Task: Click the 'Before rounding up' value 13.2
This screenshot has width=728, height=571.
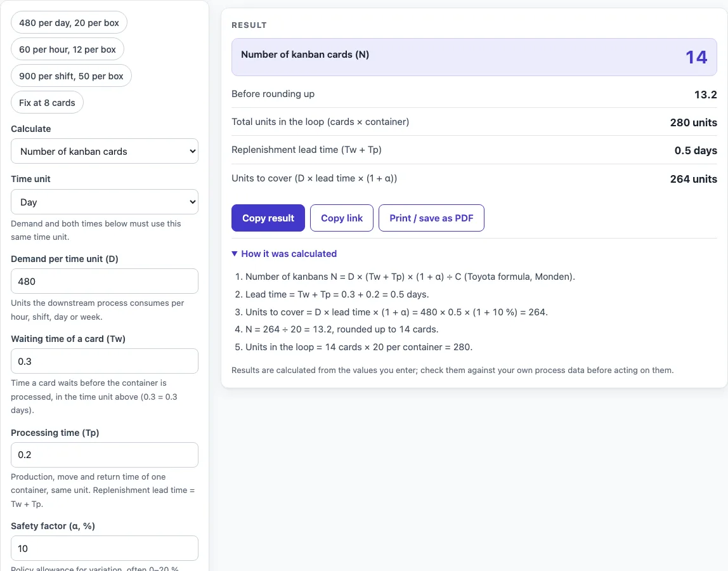Action: click(705, 95)
